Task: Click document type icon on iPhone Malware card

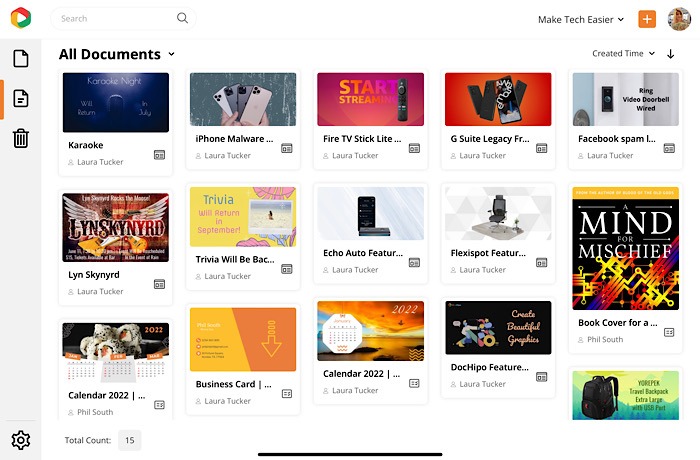Action: click(287, 148)
